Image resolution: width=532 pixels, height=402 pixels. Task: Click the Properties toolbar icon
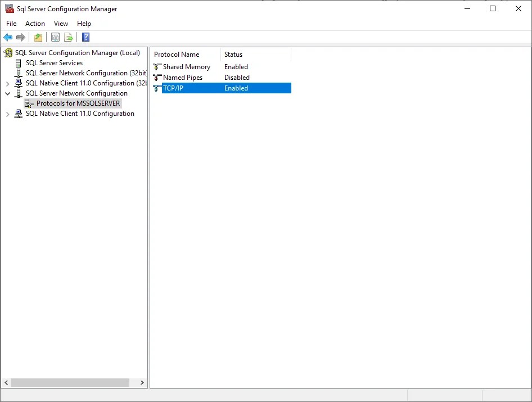(x=55, y=37)
